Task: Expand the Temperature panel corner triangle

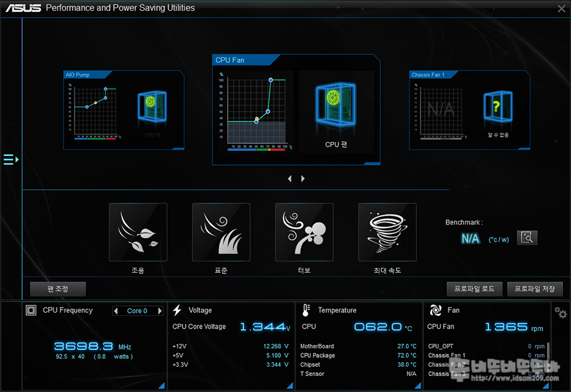Action: click(417, 386)
